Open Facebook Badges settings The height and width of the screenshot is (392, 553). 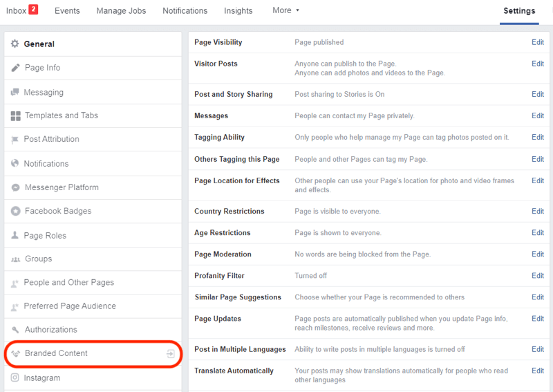(x=93, y=211)
